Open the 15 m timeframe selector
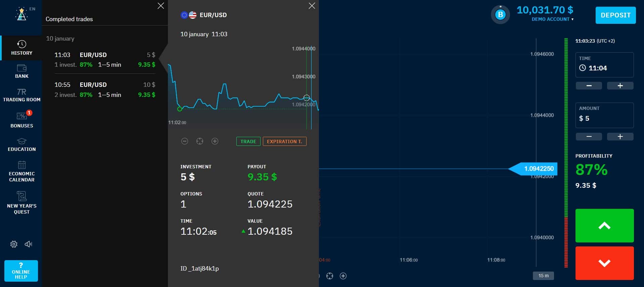Viewport: 644px width, 287px height. 543,276
